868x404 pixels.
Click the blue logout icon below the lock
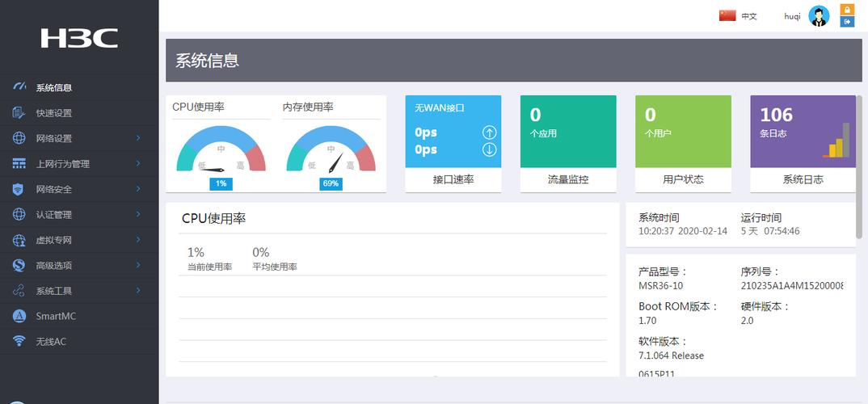click(848, 22)
